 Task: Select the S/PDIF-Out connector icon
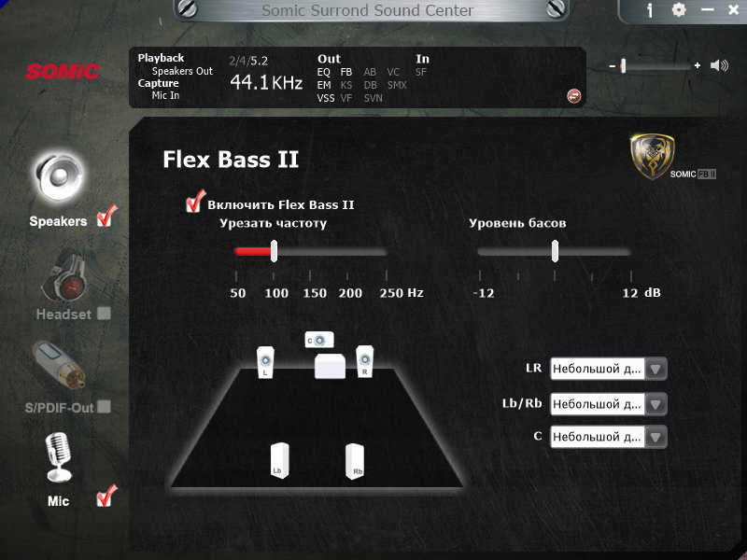tap(59, 364)
